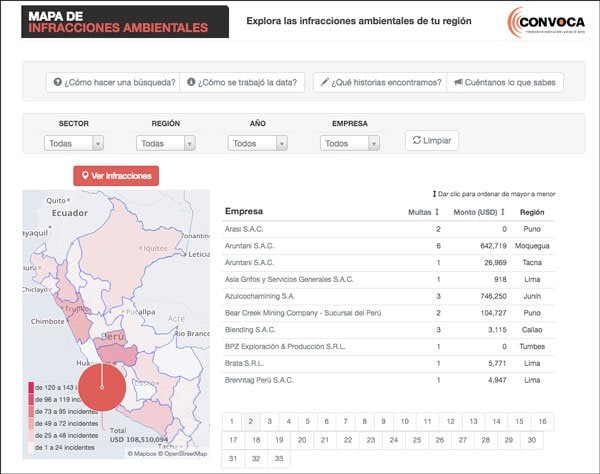The width and height of the screenshot is (600, 474).
Task: Click legend swatch de 1 a 24 incidentes
Action: (x=31, y=447)
